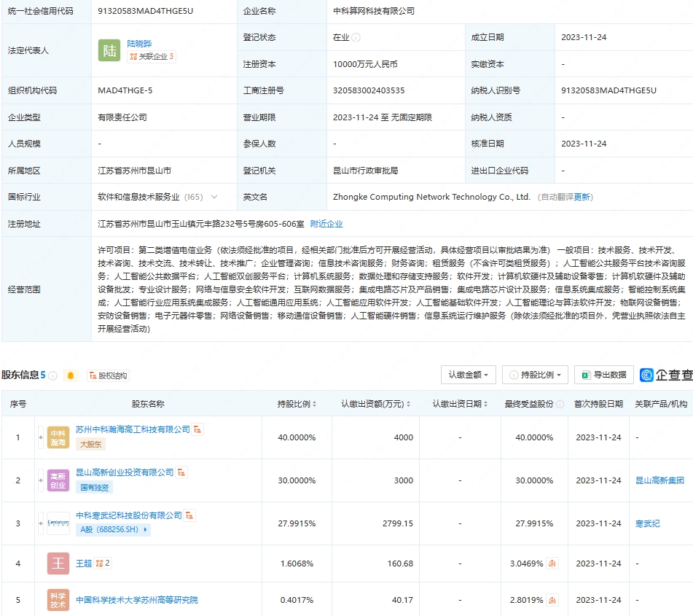Click the pink 王 avatar in row 4
Screen dimensions: 693x616
(x=58, y=564)
